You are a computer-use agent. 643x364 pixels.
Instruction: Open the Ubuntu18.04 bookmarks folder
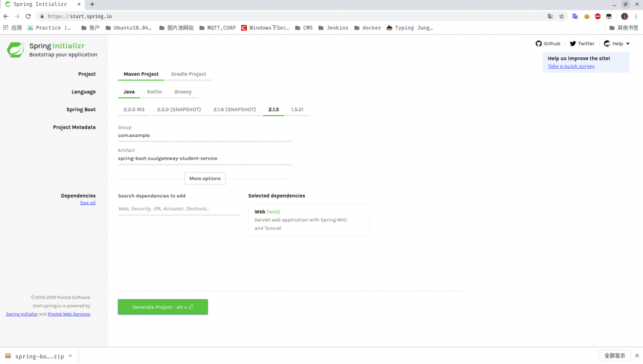(x=129, y=28)
